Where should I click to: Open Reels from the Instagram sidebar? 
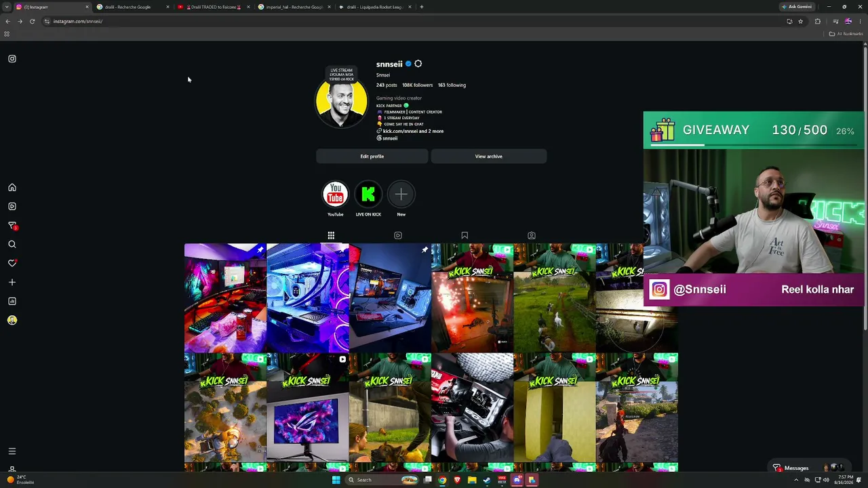click(12, 207)
